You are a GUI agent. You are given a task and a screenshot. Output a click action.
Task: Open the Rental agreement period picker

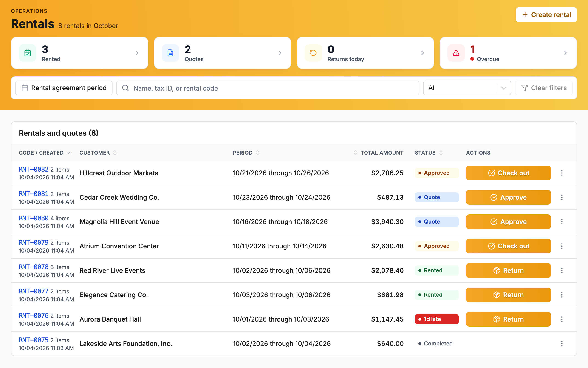tap(64, 88)
